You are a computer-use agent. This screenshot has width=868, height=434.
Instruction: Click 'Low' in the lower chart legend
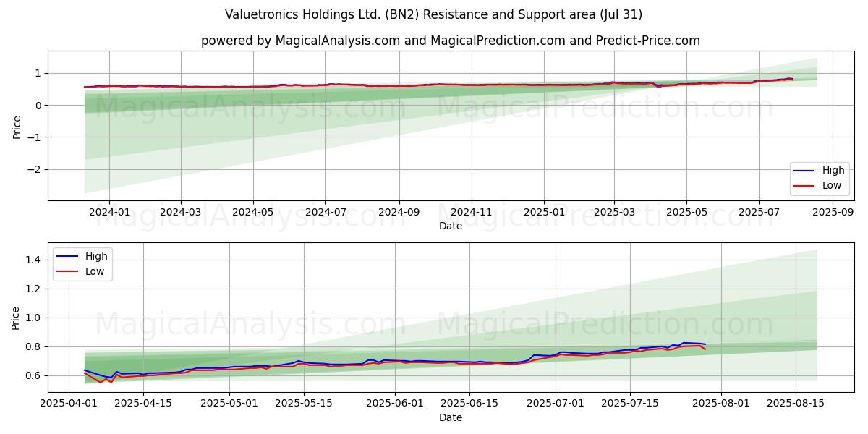[95, 271]
